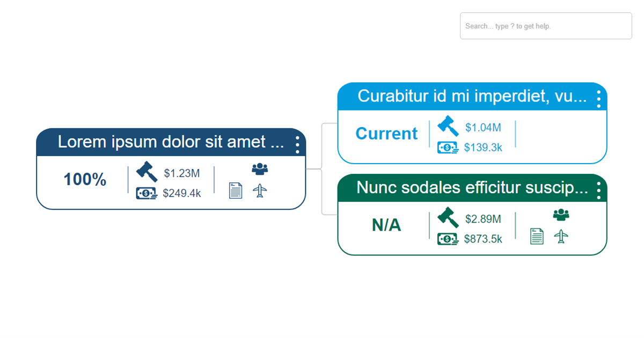Screen dimensions: 644x338
Task: Click the money bill icon beside $873.5k
Action: (448, 239)
